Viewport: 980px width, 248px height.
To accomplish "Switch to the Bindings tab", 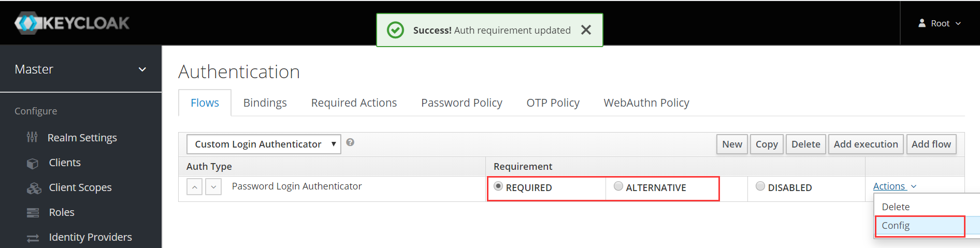I will click(x=265, y=103).
